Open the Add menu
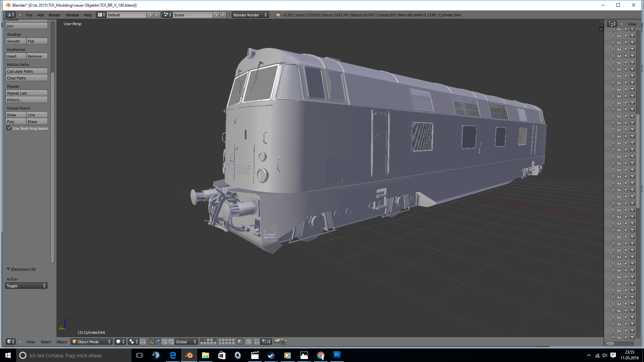Viewport: 644px width, 362px height. point(40,15)
